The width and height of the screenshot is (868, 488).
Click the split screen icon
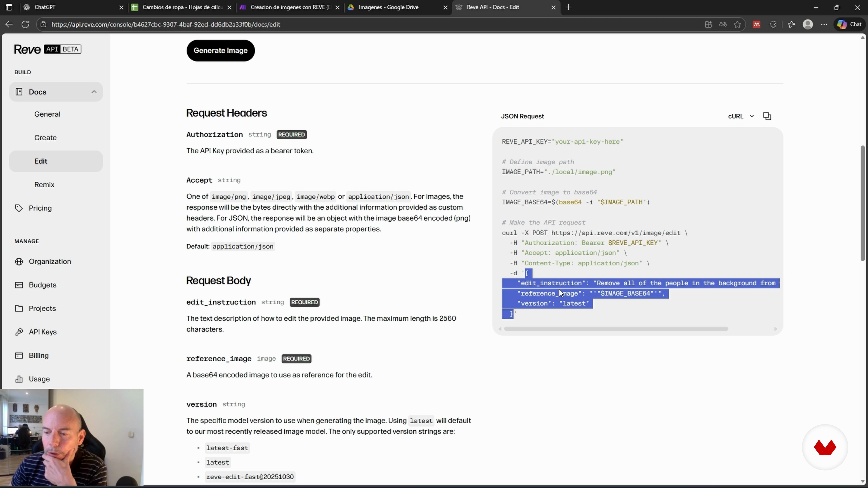708,24
